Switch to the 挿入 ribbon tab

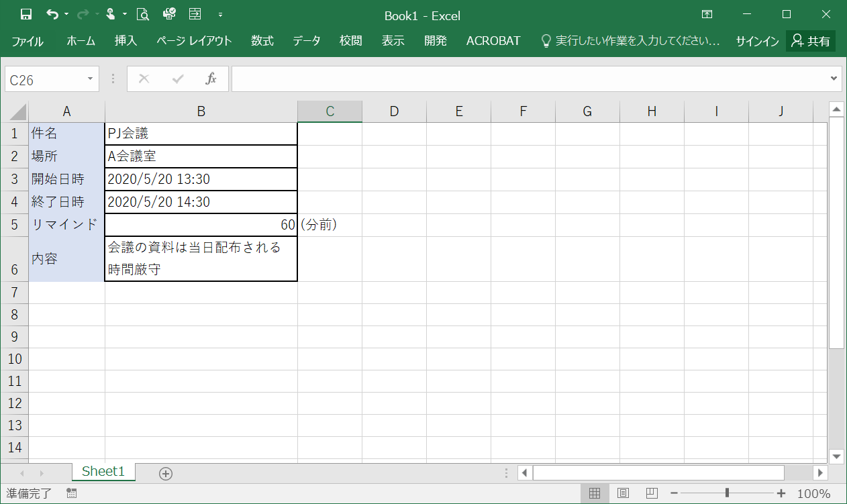(126, 41)
